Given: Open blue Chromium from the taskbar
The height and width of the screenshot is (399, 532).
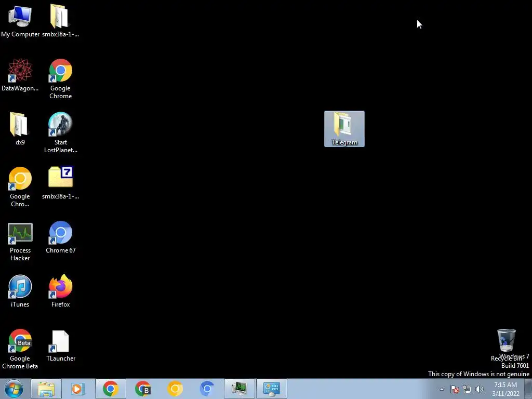Looking at the screenshot, I should coord(207,389).
